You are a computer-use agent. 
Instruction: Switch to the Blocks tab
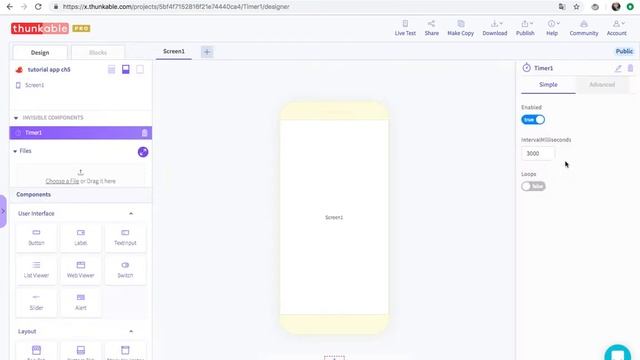(98, 53)
